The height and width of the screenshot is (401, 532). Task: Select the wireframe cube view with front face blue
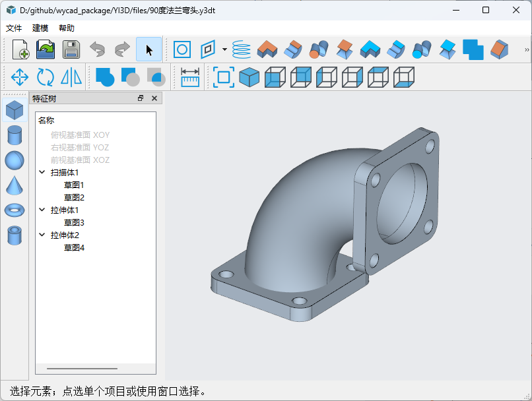275,77
